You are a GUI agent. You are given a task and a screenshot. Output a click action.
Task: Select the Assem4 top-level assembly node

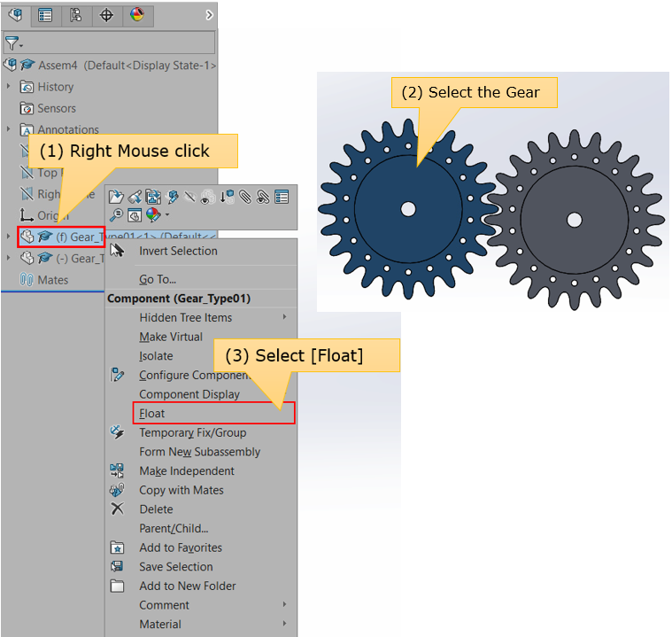110,66
